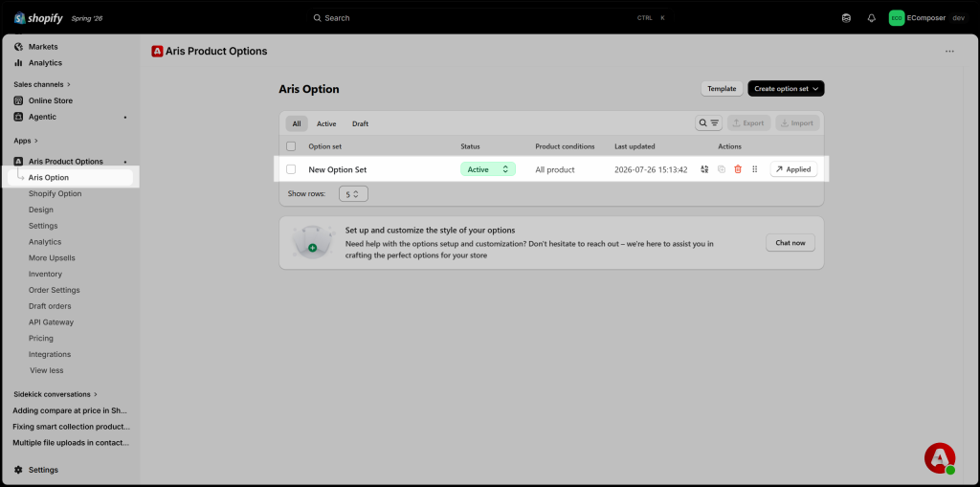Open 'Fixing smart collection' conversation

71,427
